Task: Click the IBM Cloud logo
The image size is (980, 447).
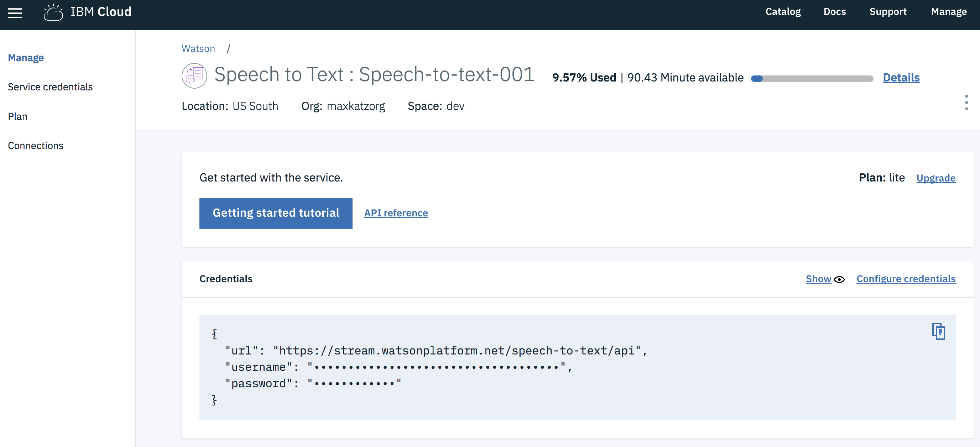Action: pos(88,12)
